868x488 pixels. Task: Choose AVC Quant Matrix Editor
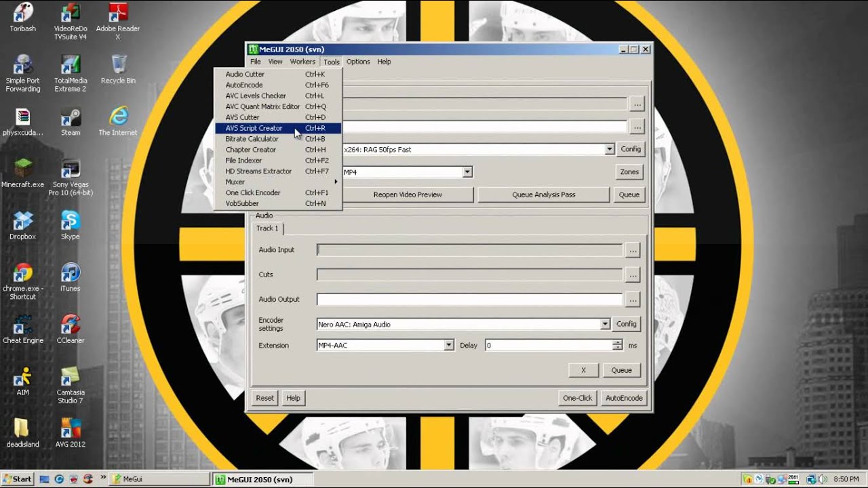click(x=278, y=106)
